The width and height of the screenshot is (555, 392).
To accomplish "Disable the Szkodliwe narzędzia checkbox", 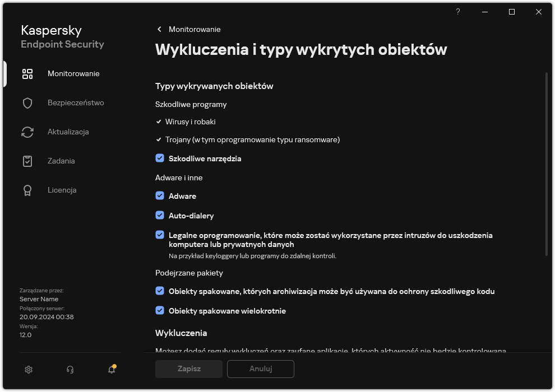I will click(x=159, y=158).
